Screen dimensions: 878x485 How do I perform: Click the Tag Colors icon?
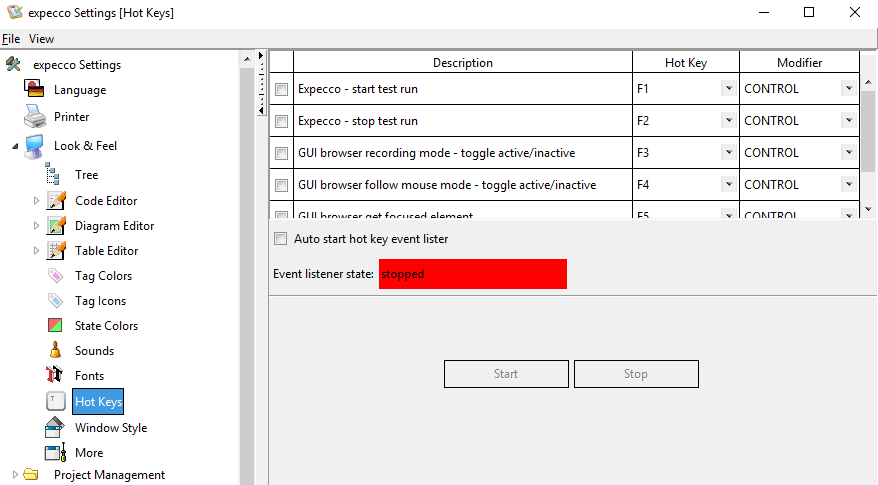56,276
